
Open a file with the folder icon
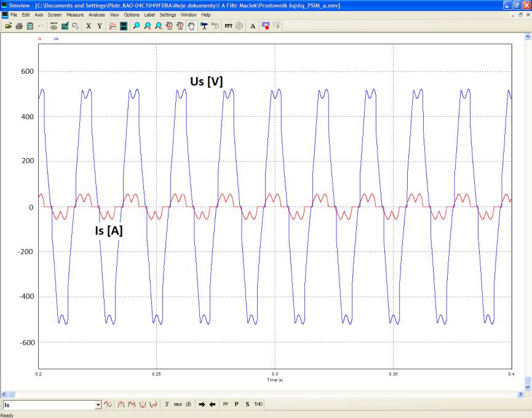(x=8, y=26)
